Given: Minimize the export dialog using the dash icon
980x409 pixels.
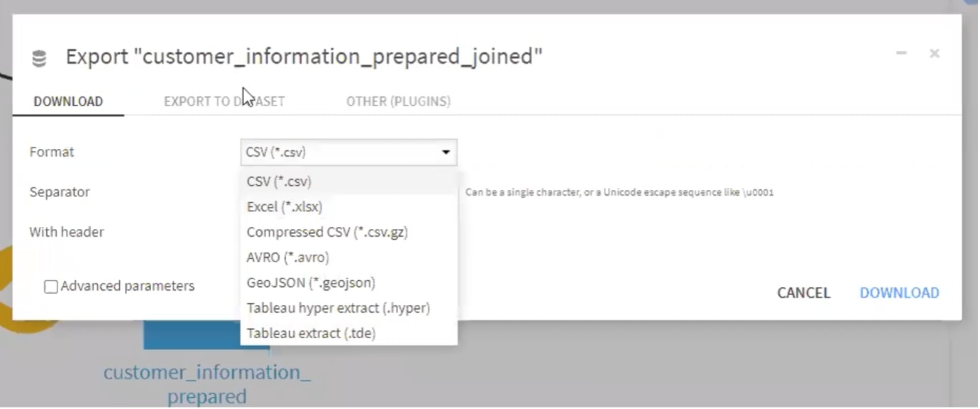Looking at the screenshot, I should [x=901, y=53].
